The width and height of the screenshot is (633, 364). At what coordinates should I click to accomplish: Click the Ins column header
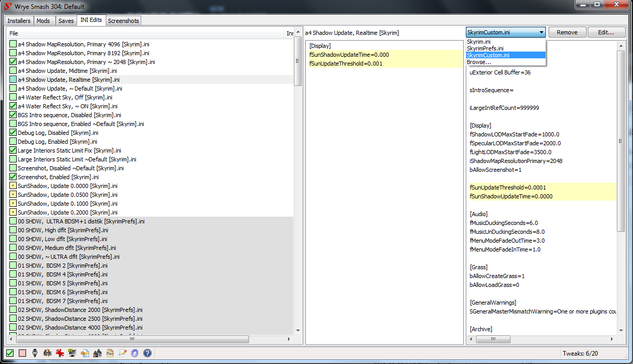point(290,33)
